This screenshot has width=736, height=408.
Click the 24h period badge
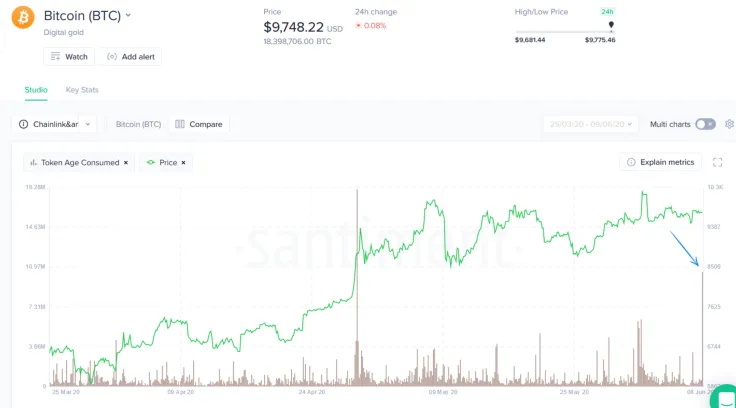coord(607,12)
